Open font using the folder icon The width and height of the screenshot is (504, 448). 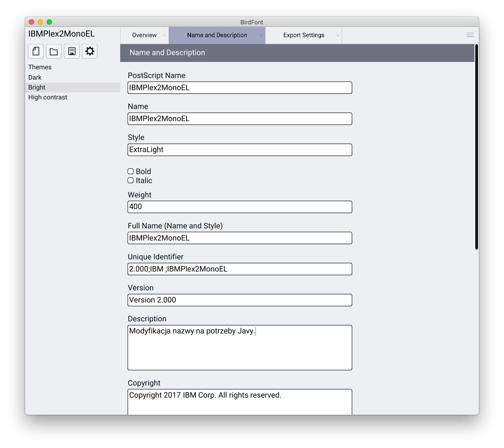coord(54,52)
